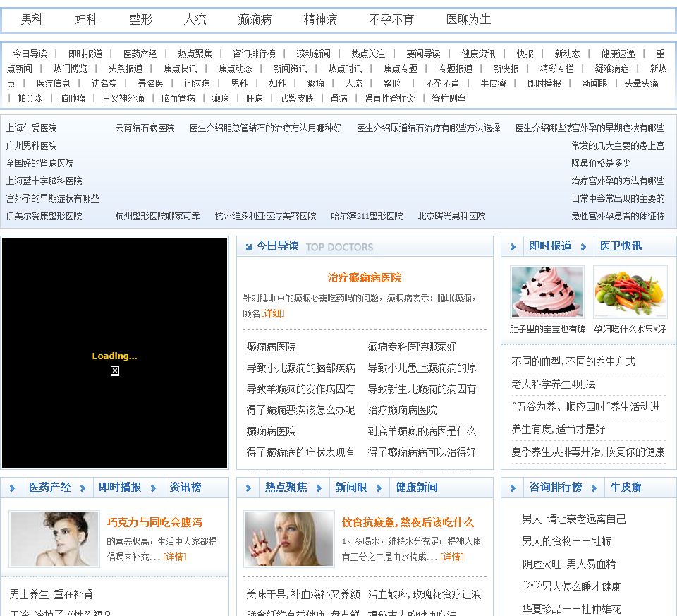Switch to the 健康新闻 tab
The height and width of the screenshot is (616, 677).
[416, 488]
